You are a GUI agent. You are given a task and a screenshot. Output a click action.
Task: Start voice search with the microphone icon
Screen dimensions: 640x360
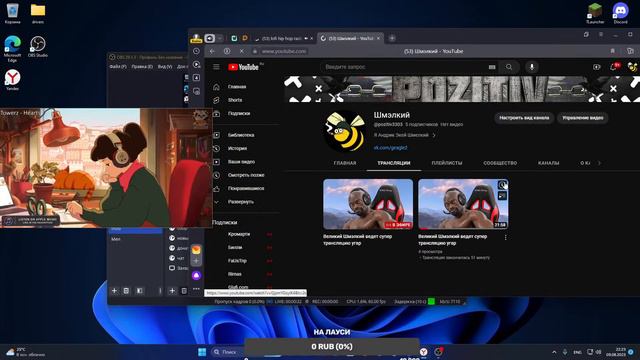[532, 67]
